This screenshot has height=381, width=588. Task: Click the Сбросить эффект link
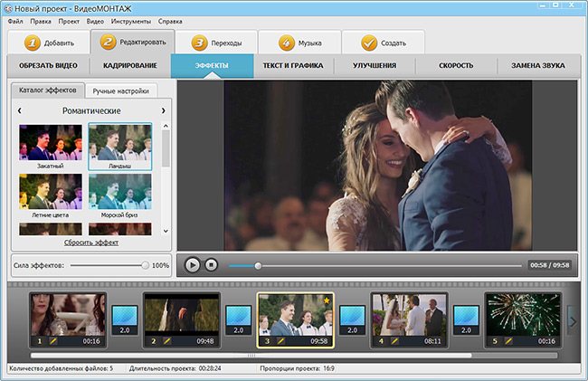coord(90,243)
